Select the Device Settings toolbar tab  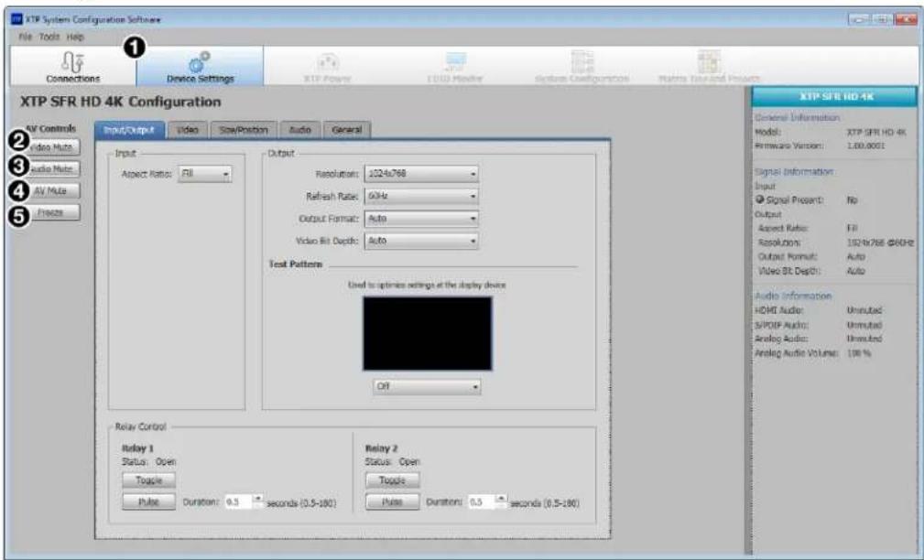[x=200, y=66]
